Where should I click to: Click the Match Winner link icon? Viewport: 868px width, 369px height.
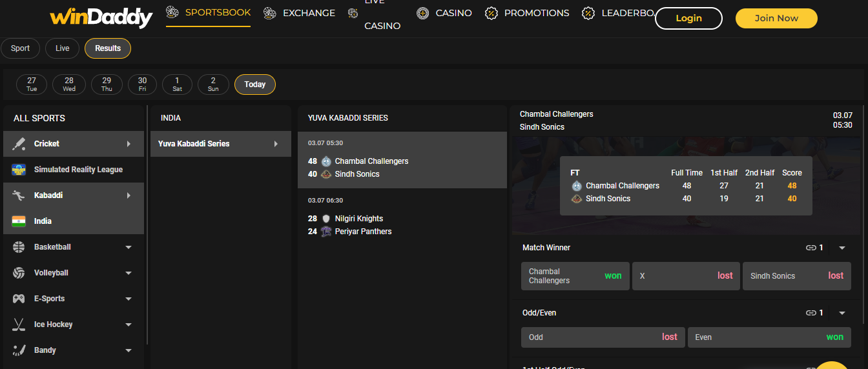click(x=811, y=248)
